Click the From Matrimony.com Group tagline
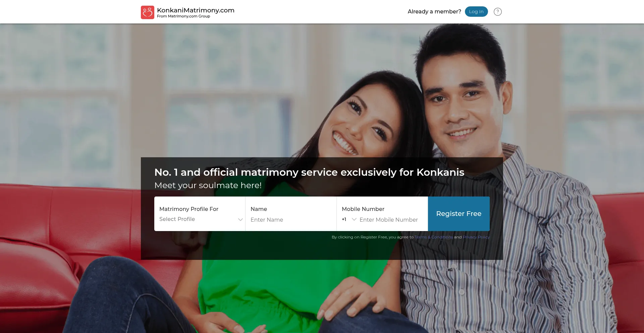This screenshot has width=644, height=333. (x=183, y=16)
